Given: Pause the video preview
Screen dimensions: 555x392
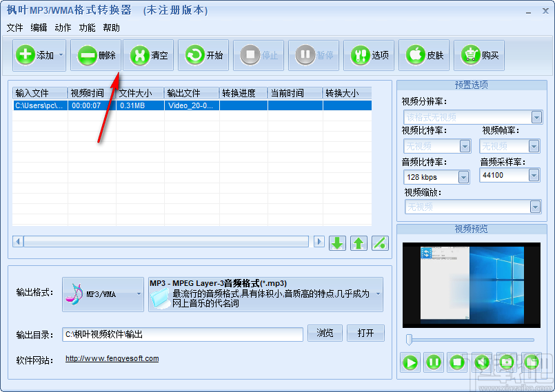Looking at the screenshot, I should (433, 362).
